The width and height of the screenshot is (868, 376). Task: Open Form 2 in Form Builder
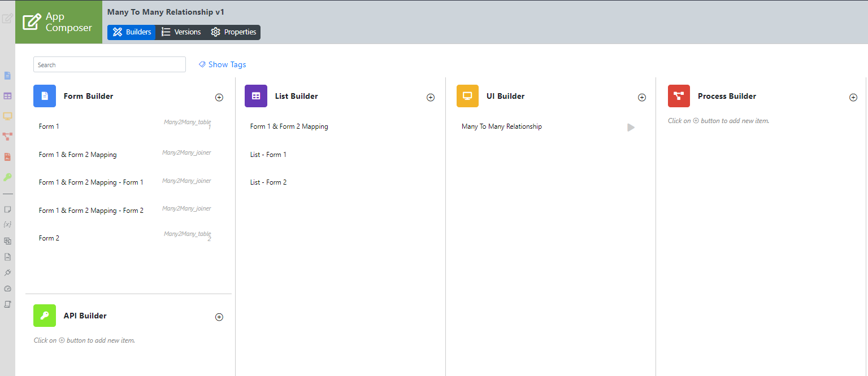click(x=49, y=238)
